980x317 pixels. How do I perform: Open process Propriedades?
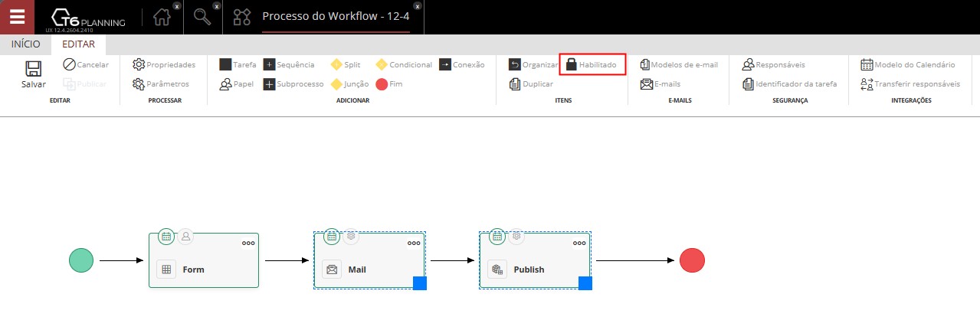(164, 65)
